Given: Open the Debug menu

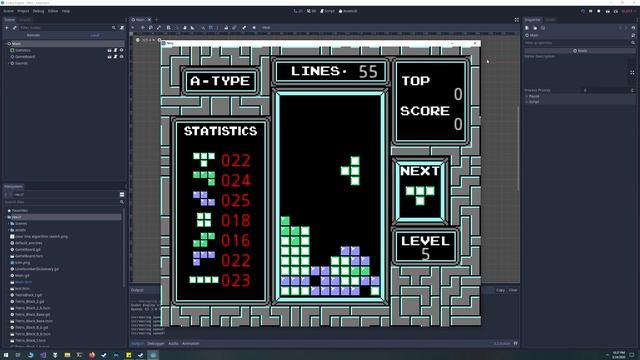Looking at the screenshot, I should (38, 11).
